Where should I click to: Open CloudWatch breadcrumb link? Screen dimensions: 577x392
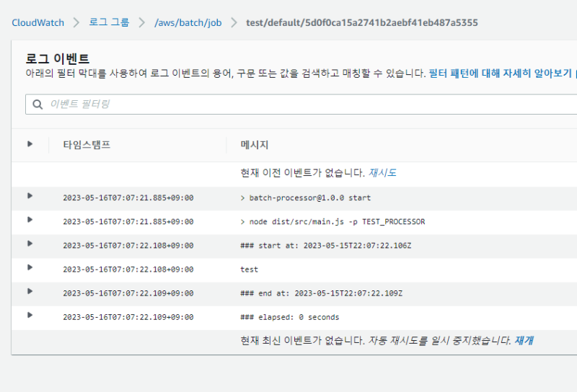[38, 22]
